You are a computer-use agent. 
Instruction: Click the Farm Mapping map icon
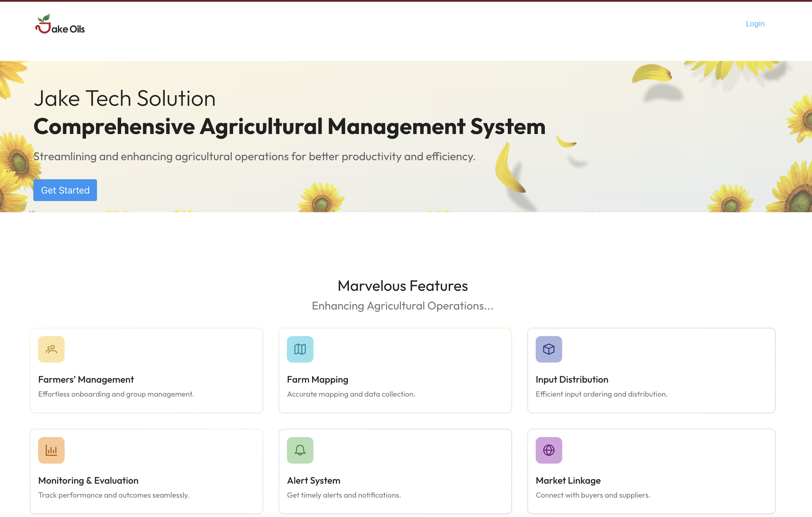(x=300, y=349)
